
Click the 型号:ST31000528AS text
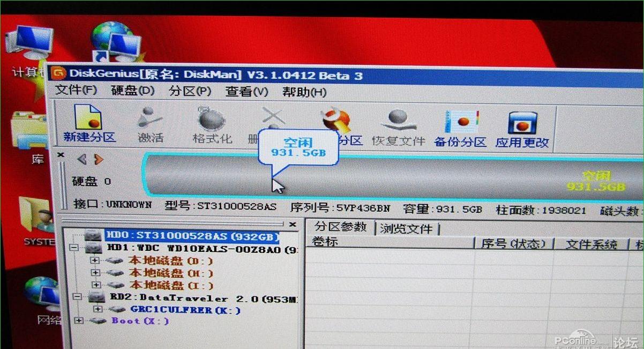221,206
